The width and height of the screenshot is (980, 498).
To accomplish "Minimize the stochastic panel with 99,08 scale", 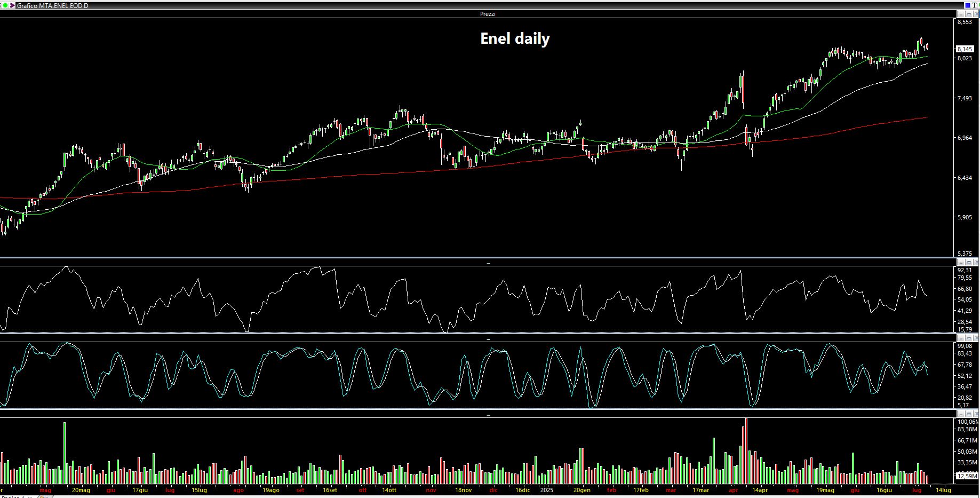I will click(x=961, y=338).
